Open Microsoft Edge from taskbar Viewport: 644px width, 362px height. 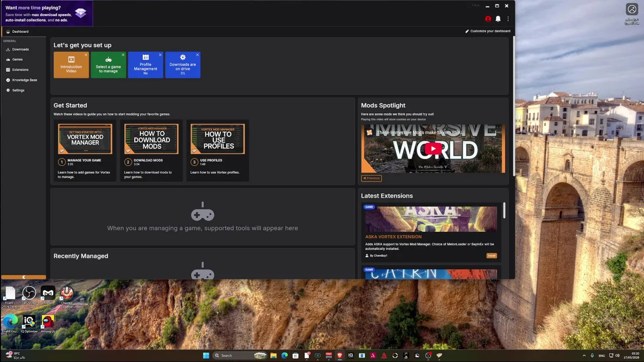pos(284,355)
